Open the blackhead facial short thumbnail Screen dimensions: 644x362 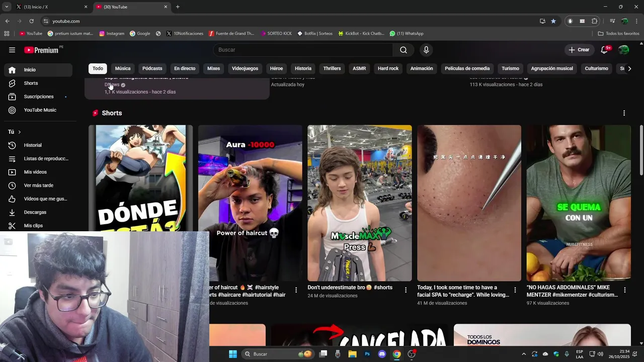point(469,203)
